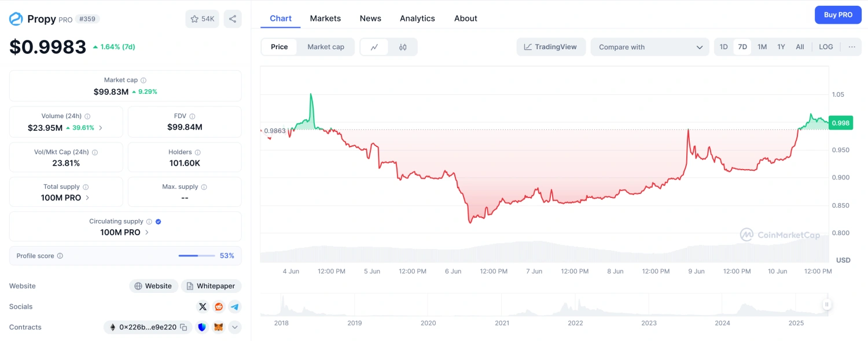868x341 pixels.
Task: Expand Total supply 100M PRO arrow
Action: point(88,198)
